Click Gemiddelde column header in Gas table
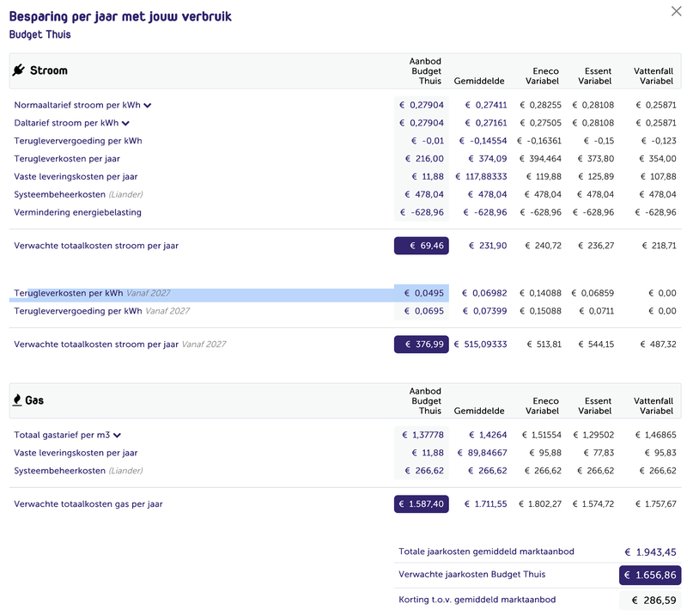The height and width of the screenshot is (616, 687). tap(479, 411)
